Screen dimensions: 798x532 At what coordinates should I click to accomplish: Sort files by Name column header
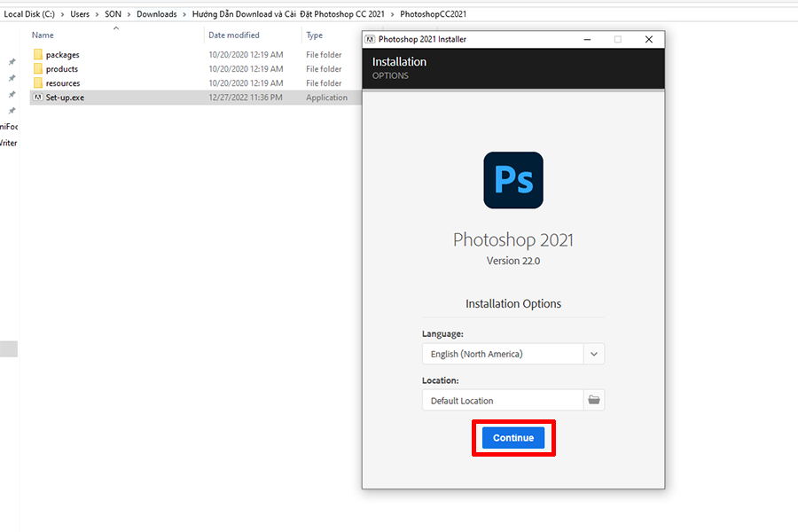(x=43, y=35)
